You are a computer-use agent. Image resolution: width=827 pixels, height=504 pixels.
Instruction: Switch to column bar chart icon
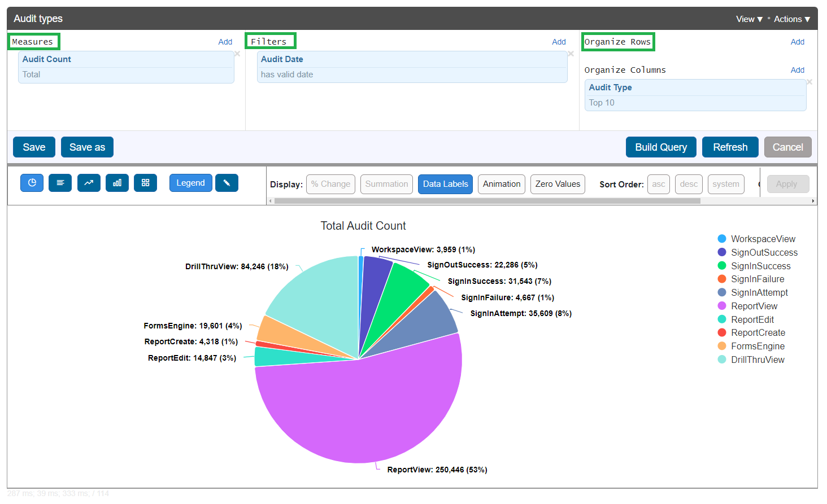[x=117, y=183]
